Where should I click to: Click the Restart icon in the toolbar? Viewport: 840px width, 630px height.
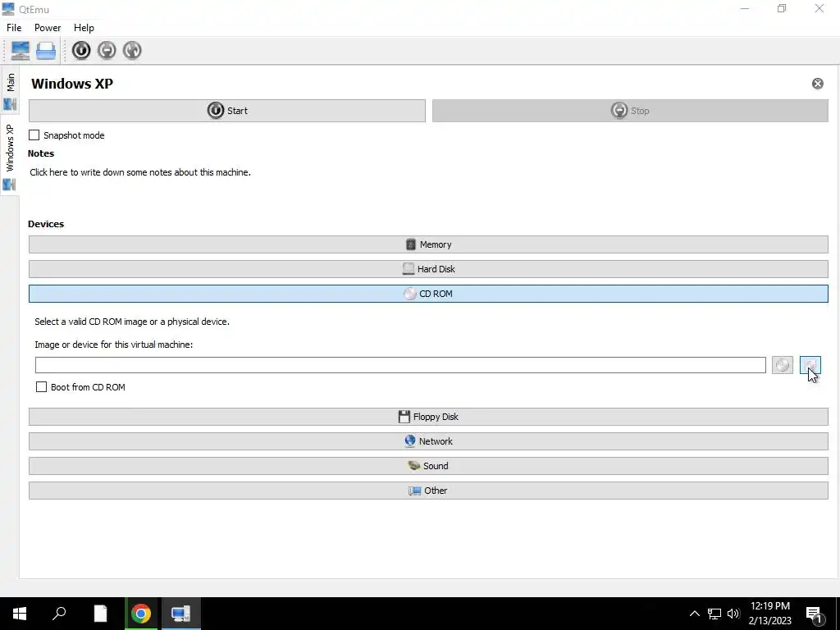pos(132,50)
